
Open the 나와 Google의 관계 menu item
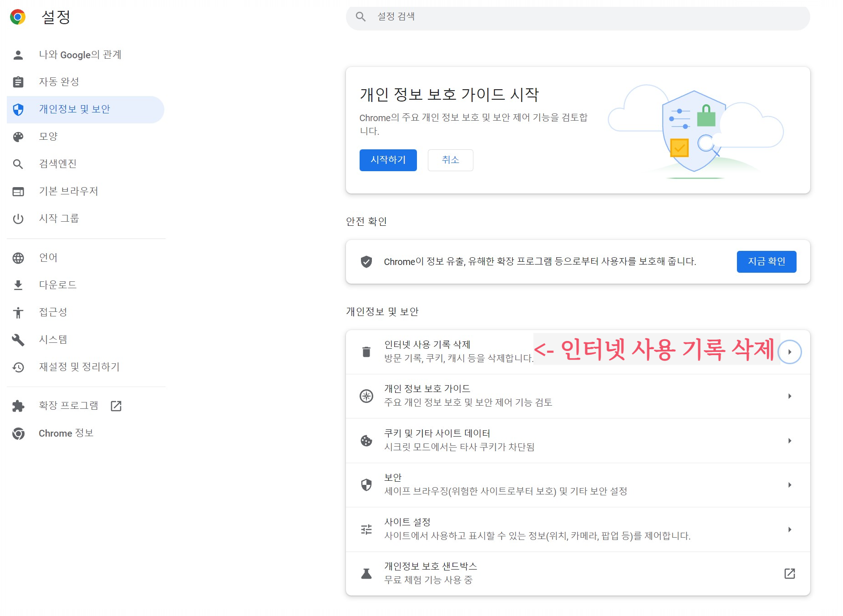click(x=86, y=55)
